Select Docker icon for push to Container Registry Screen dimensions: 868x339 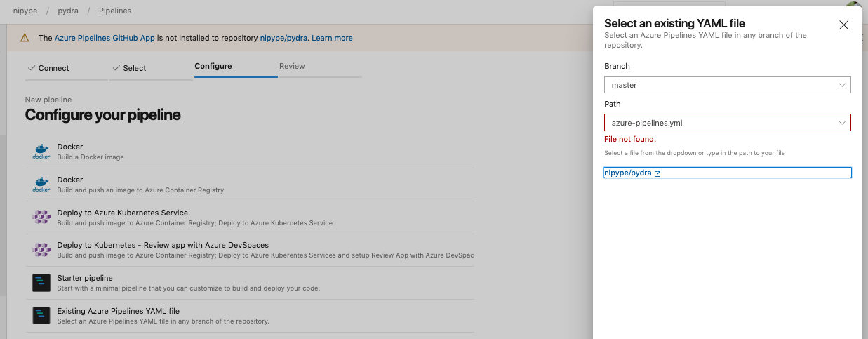pos(41,185)
